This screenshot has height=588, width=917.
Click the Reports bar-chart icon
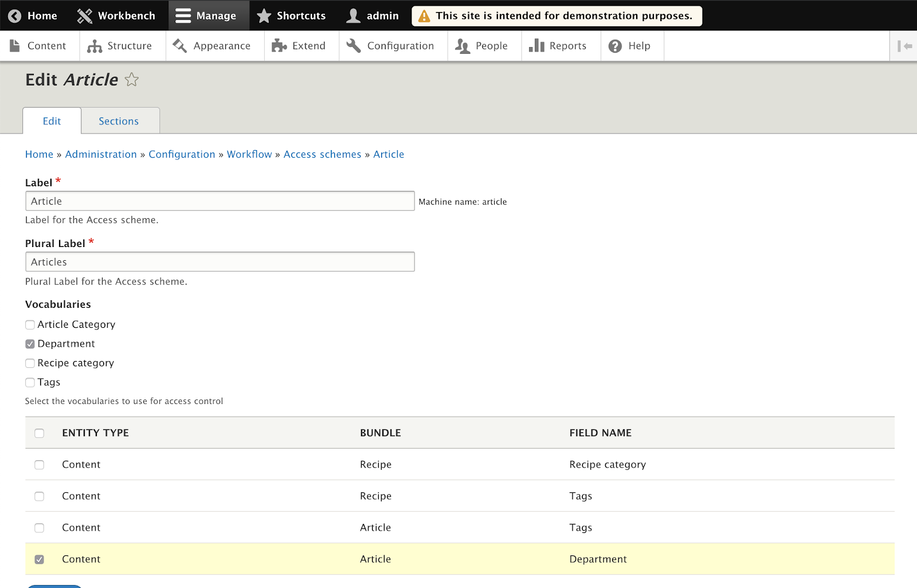tap(536, 46)
